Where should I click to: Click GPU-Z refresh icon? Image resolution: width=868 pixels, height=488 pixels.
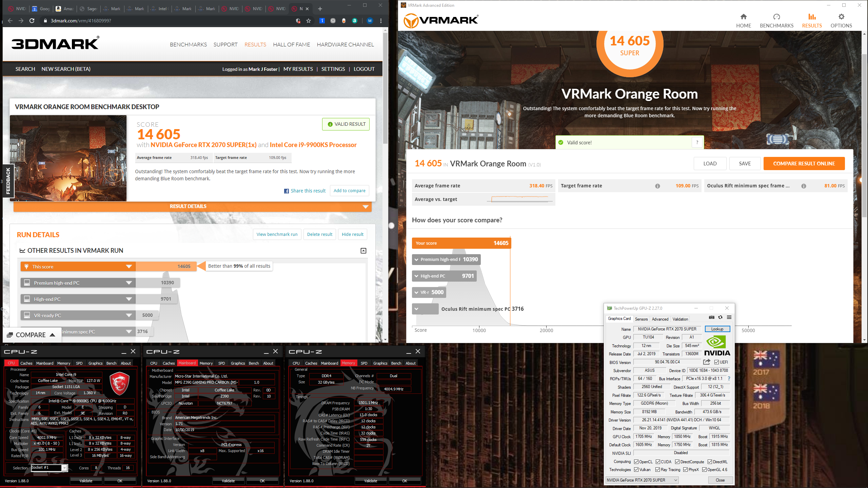pyautogui.click(x=720, y=318)
